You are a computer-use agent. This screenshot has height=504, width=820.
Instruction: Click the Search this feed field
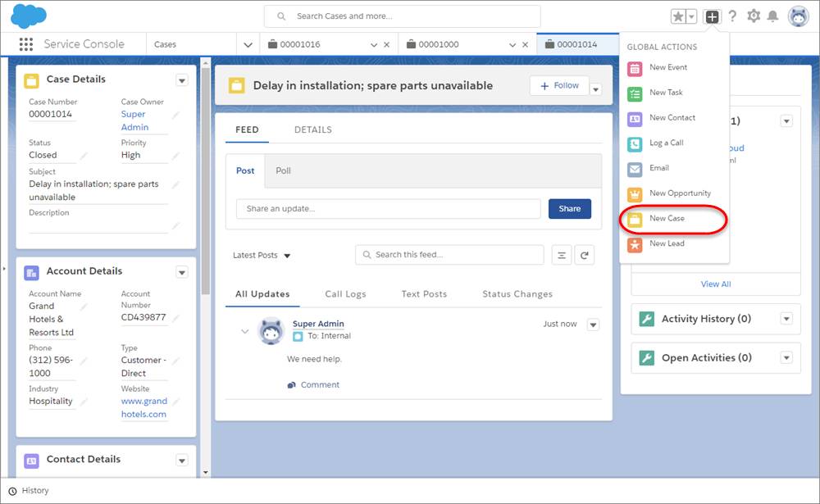pyautogui.click(x=449, y=255)
